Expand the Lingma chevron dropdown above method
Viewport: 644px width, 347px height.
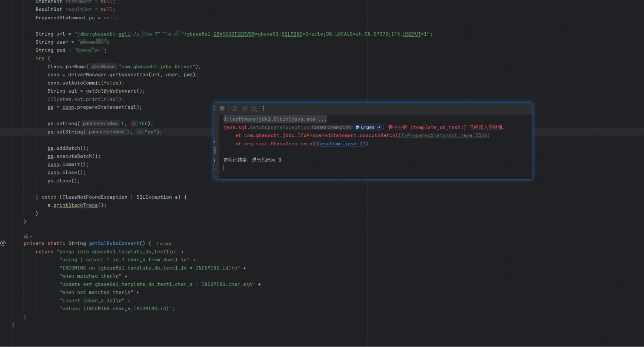tap(31, 237)
